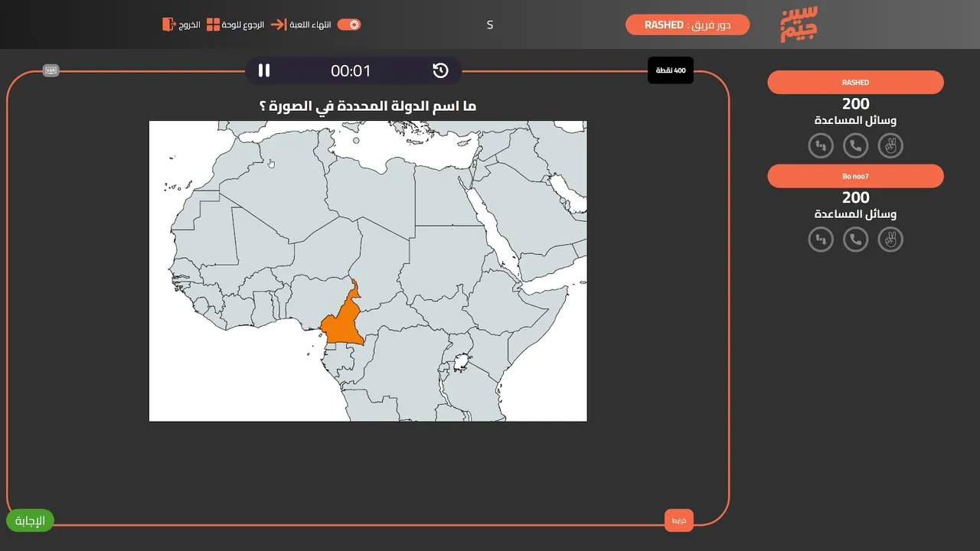Image resolution: width=980 pixels, height=551 pixels.
Task: Use RASHED's victory-hand helper icon
Action: 890,145
